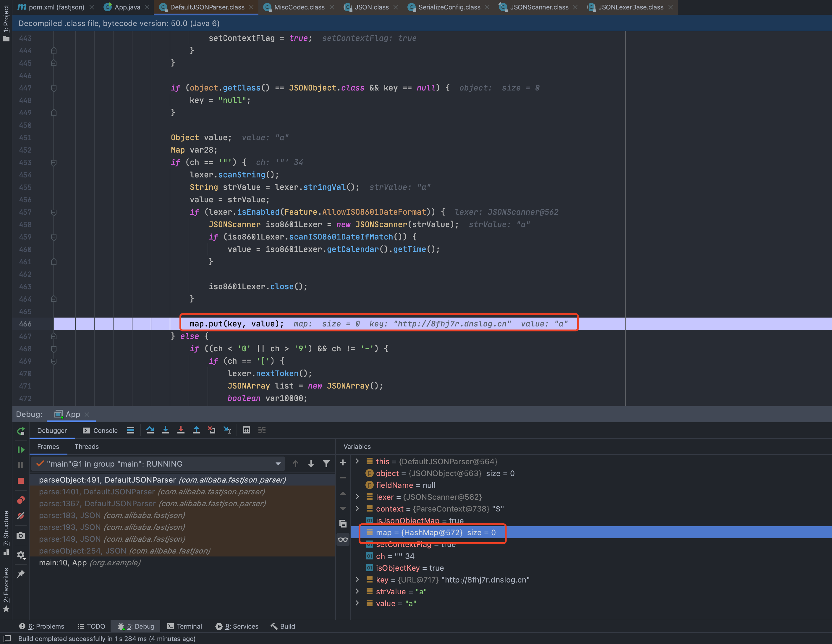Viewport: 832px width, 644px height.
Task: Switch to the JSONScanner.class editor tab
Action: (539, 7)
